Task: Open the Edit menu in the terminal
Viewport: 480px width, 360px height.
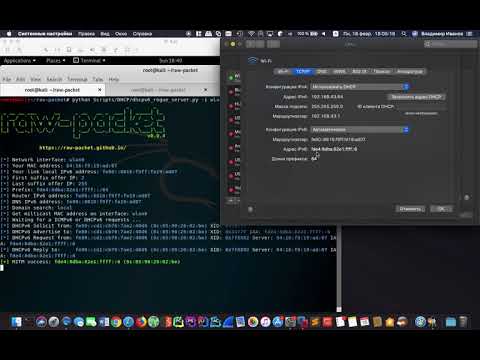Action: tap(21, 79)
